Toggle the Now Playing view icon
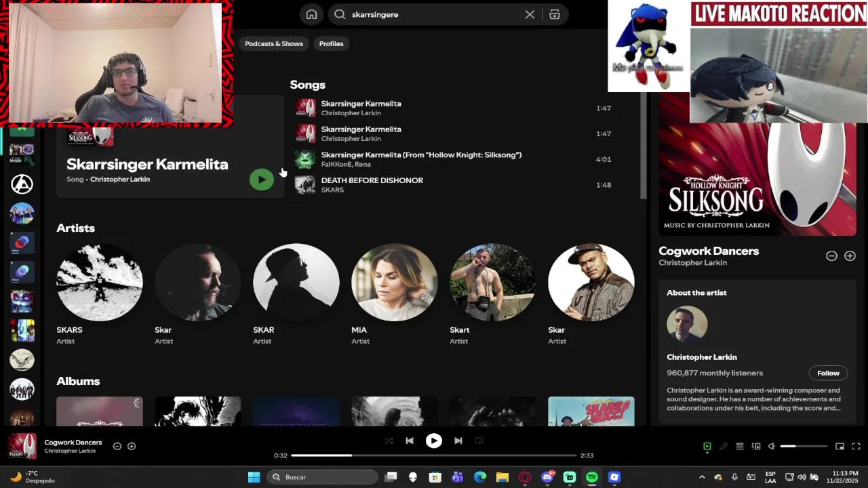 (707, 446)
